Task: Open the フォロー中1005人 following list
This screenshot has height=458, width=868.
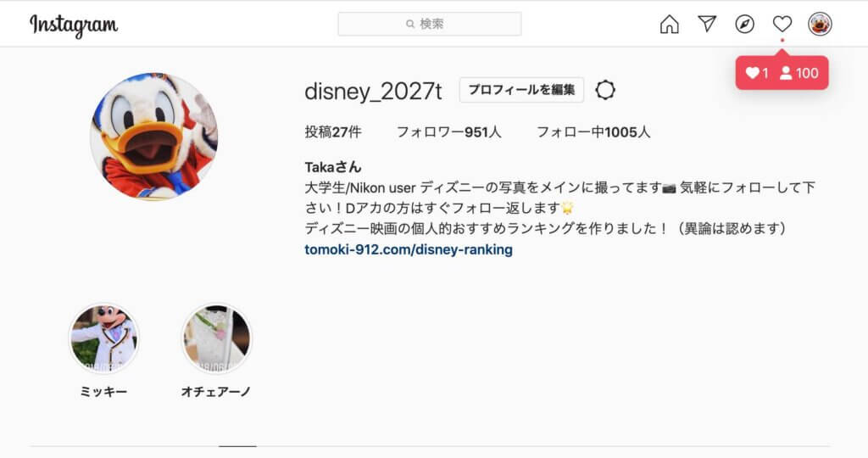Action: coord(593,132)
